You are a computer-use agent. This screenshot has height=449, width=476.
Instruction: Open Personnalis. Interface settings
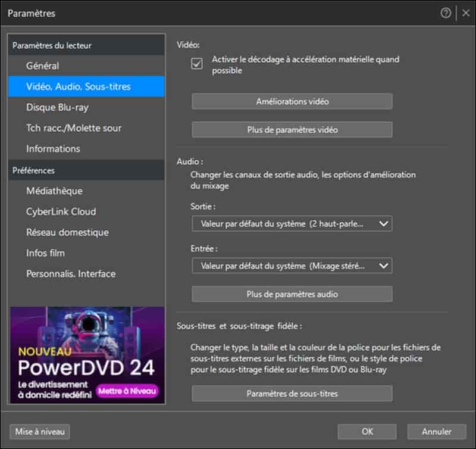click(71, 274)
